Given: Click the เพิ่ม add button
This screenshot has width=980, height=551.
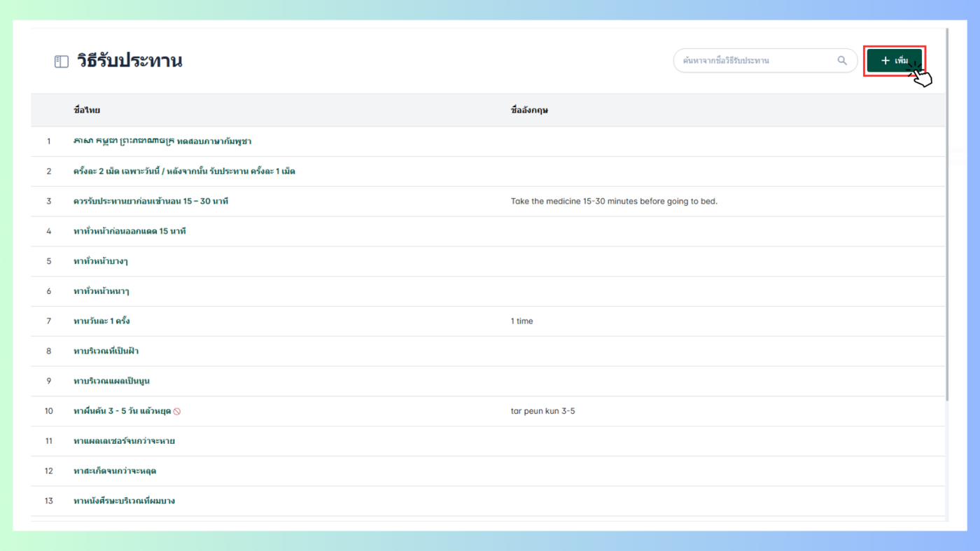Looking at the screenshot, I should click(x=895, y=61).
